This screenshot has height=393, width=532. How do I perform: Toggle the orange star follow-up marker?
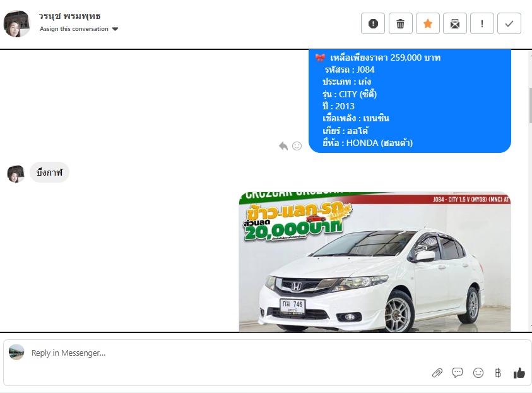tap(427, 24)
